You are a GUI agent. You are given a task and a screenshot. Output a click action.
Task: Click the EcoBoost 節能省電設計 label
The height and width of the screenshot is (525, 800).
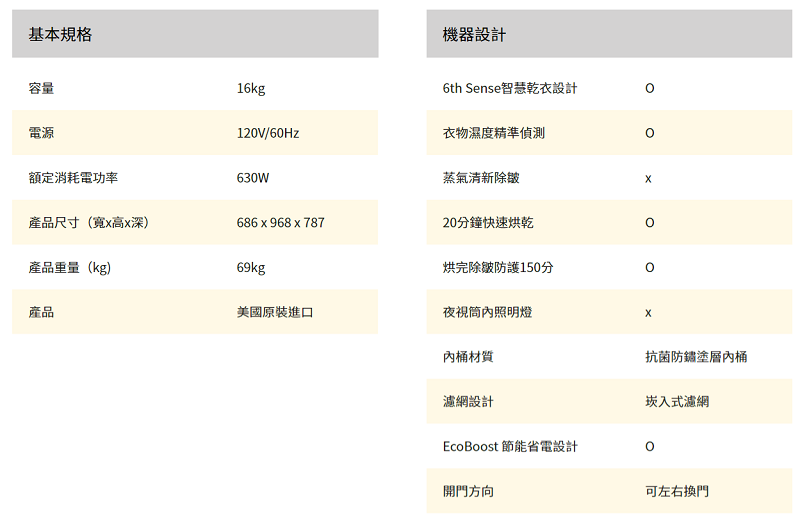pyautogui.click(x=510, y=446)
